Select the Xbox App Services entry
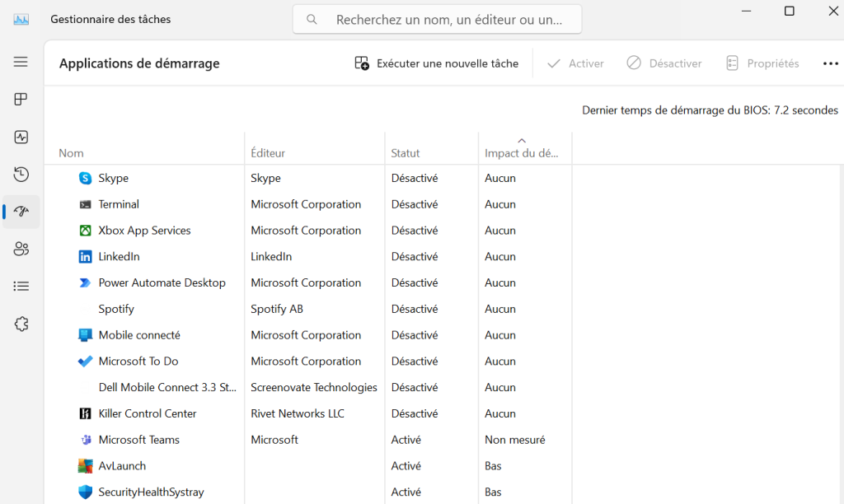The image size is (844, 504). [144, 231]
